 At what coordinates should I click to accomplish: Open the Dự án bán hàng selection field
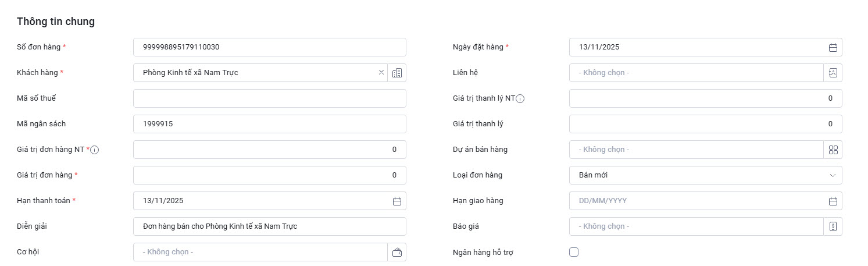pos(696,150)
